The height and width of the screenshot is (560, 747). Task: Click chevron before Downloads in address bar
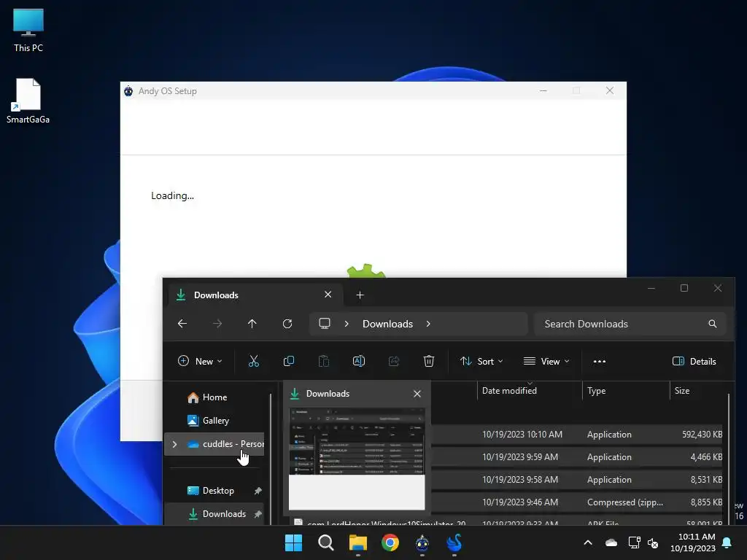pyautogui.click(x=347, y=324)
